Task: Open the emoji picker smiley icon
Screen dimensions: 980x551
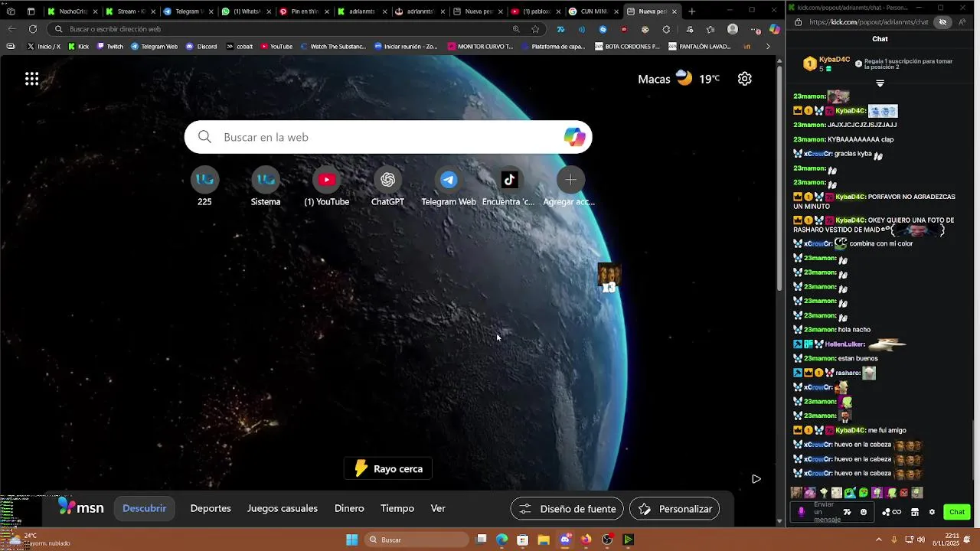Action: pyautogui.click(x=864, y=512)
